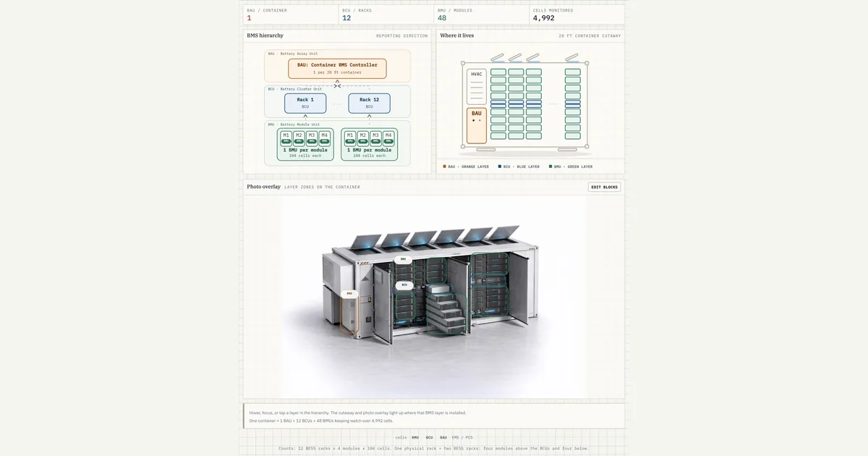This screenshot has height=456, width=868.
Task: Click the M4 module in right BMU group
Action: click(388, 137)
